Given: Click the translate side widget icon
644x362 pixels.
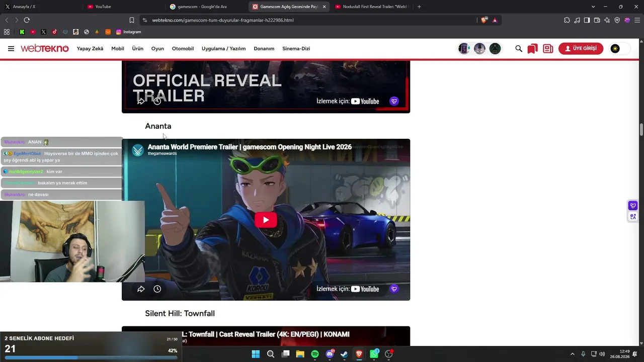Looking at the screenshot, I should coord(633,217).
